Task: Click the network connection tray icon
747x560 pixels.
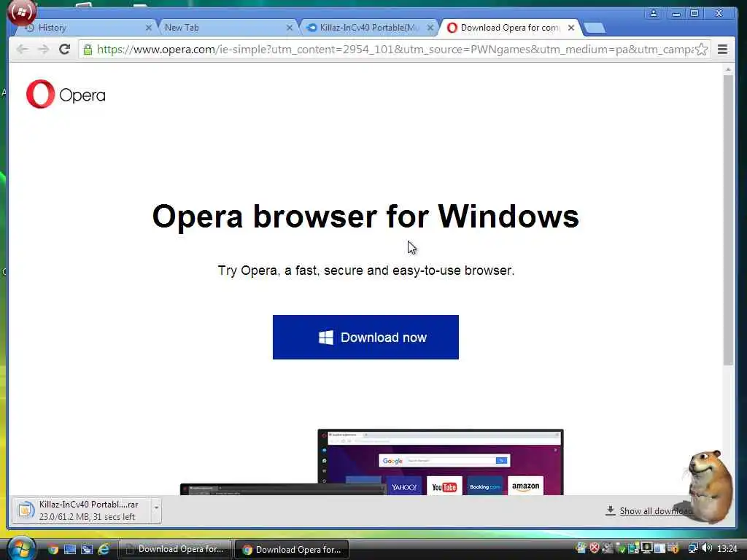Action: pyautogui.click(x=693, y=548)
